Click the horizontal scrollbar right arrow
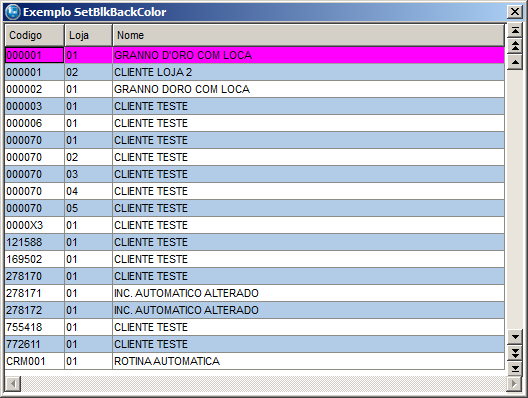 (515, 384)
